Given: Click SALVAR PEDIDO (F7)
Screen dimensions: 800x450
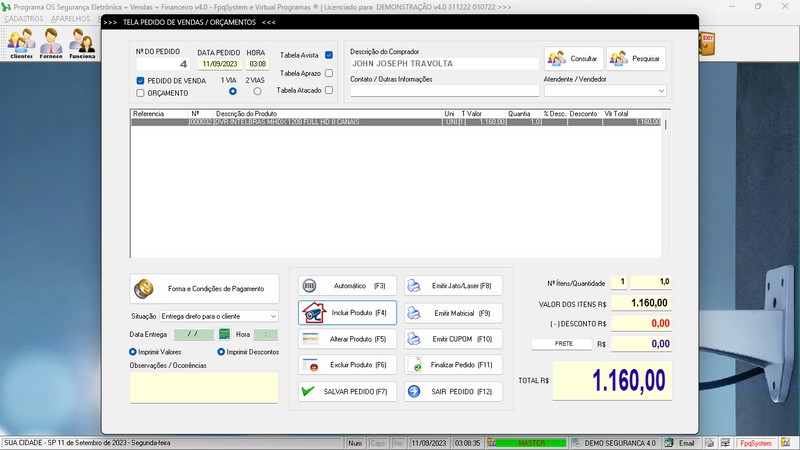Looking at the screenshot, I should 347,391.
